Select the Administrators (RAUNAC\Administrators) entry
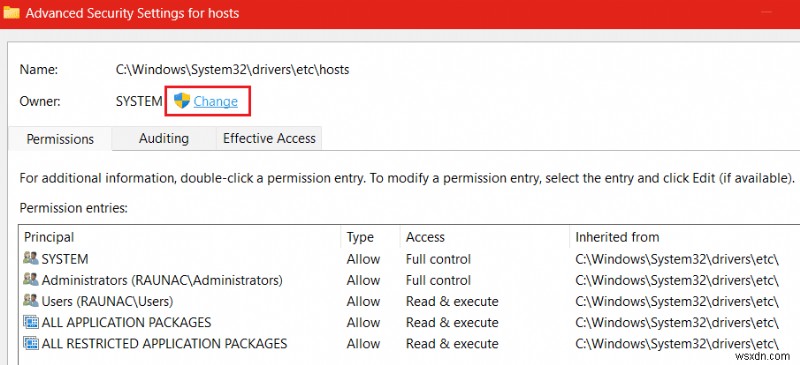The height and width of the screenshot is (365, 800). (409, 280)
